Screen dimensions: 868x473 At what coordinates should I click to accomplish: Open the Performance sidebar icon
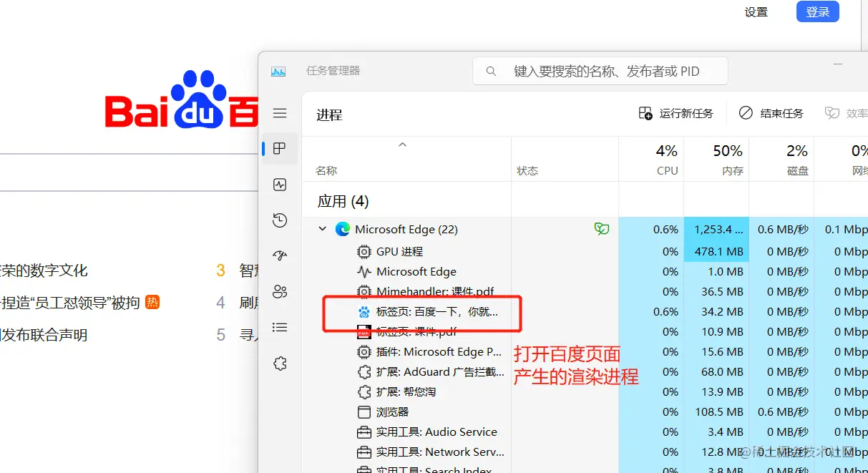pyautogui.click(x=280, y=185)
